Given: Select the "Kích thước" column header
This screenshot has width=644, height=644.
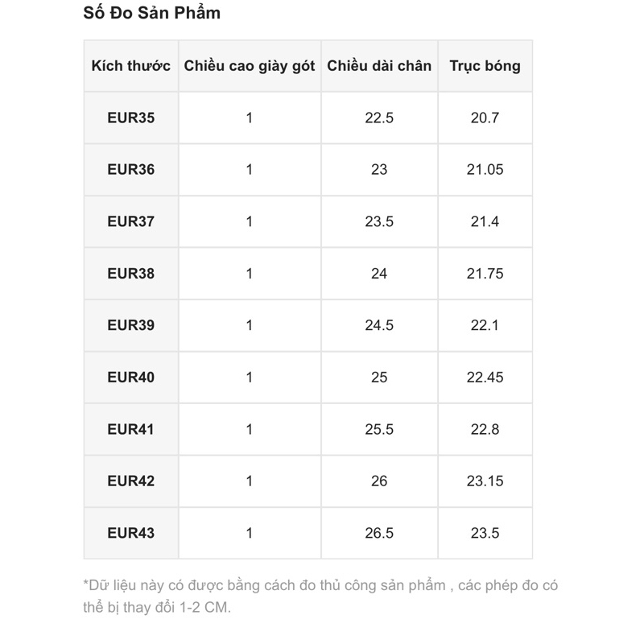Looking at the screenshot, I should tap(130, 66).
